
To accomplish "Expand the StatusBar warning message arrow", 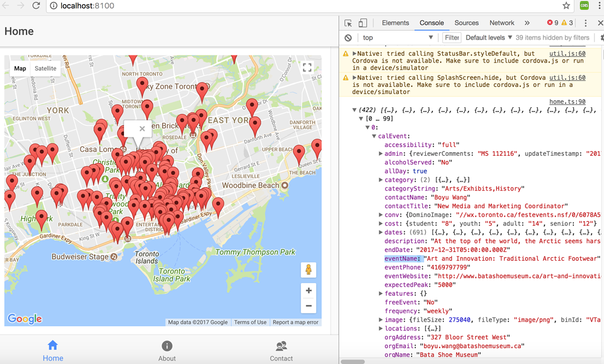I will tap(354, 54).
